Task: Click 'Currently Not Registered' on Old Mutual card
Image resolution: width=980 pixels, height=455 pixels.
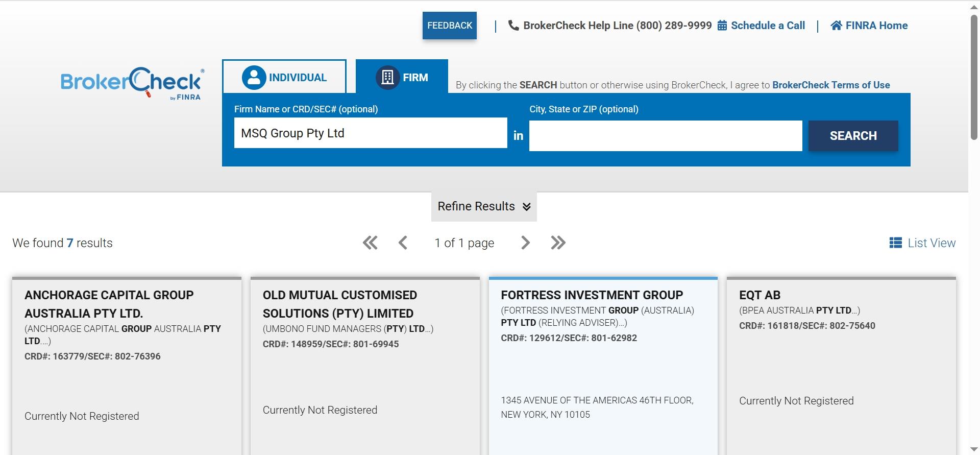Action: (320, 410)
